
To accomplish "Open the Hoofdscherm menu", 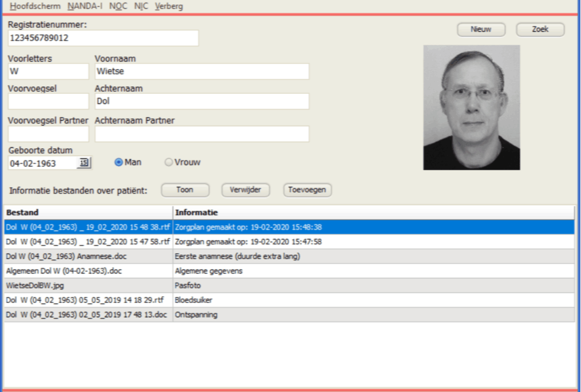I will coord(35,6).
